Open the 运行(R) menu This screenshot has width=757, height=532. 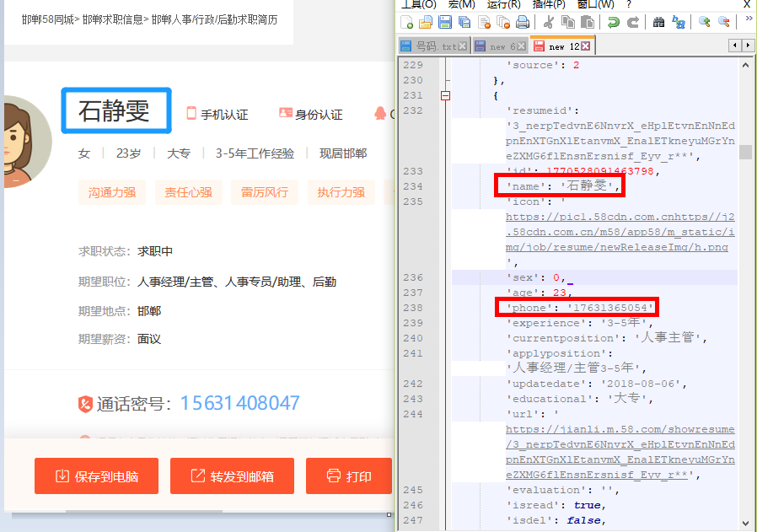[503, 4]
